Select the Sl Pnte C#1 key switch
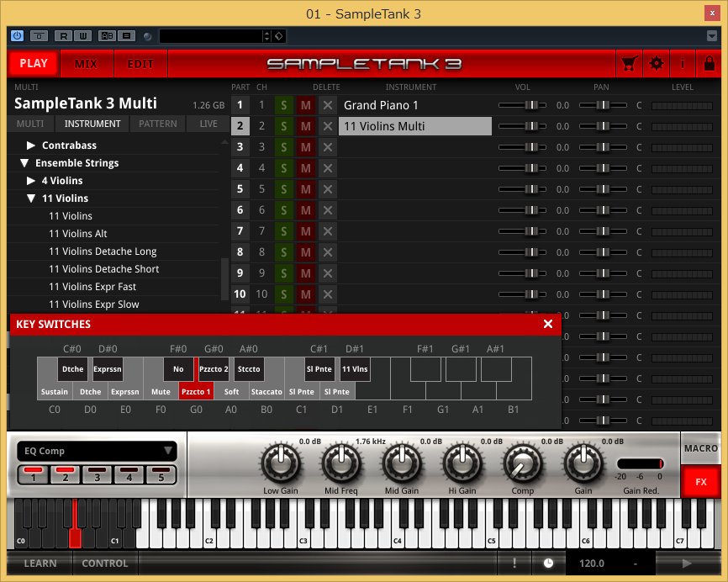728x582 pixels. (x=319, y=369)
